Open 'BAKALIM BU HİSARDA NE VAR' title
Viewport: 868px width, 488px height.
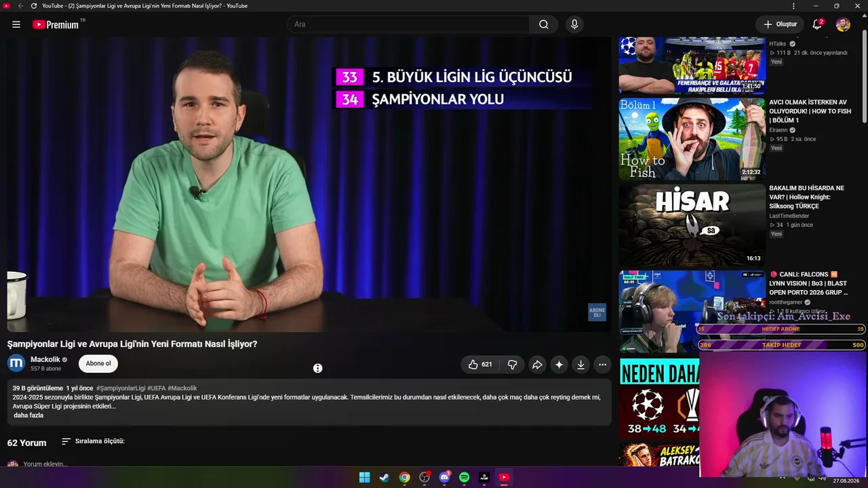click(807, 197)
